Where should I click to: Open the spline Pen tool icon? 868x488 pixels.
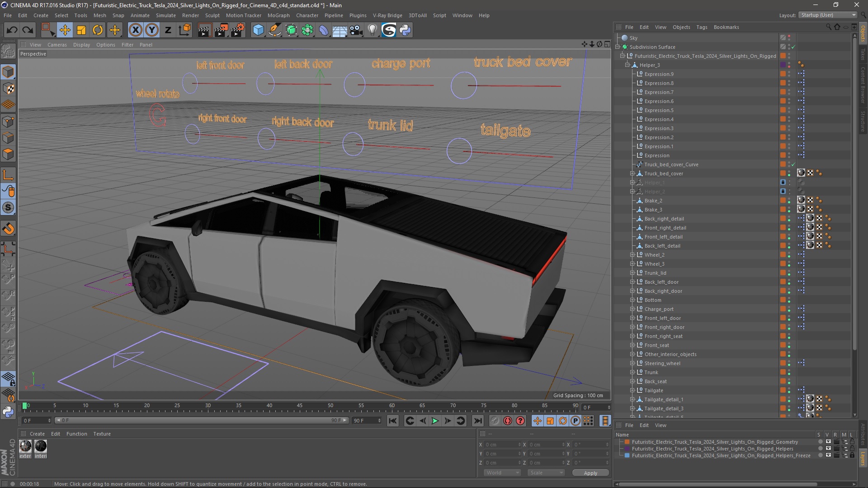tap(274, 30)
